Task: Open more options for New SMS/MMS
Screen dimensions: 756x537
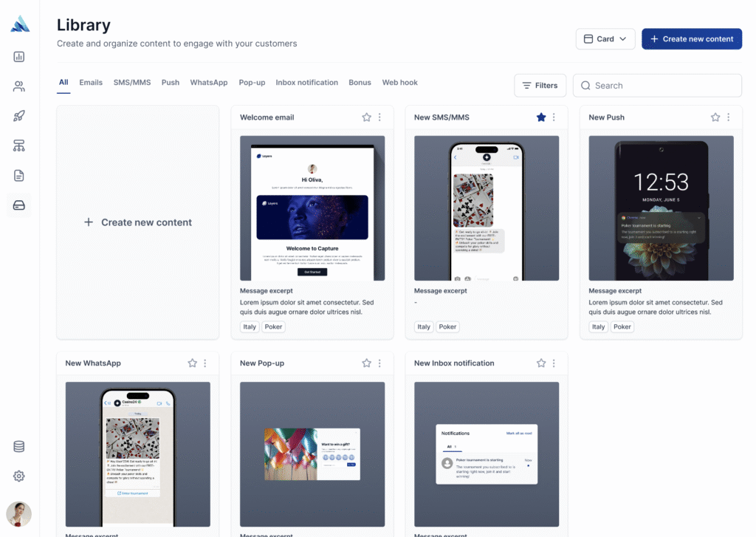Action: coord(554,117)
